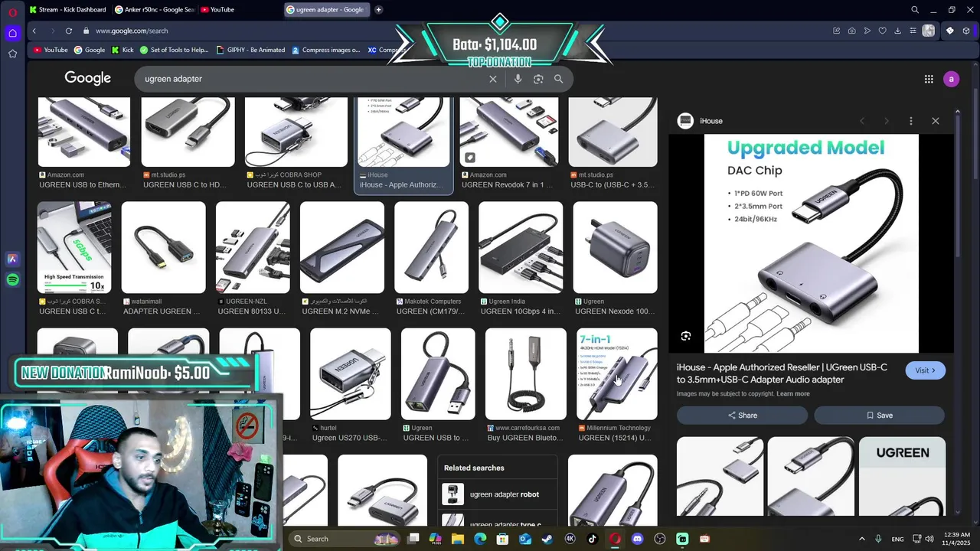Go back with browser back arrow
This screenshot has height=551, width=980.
click(34, 31)
